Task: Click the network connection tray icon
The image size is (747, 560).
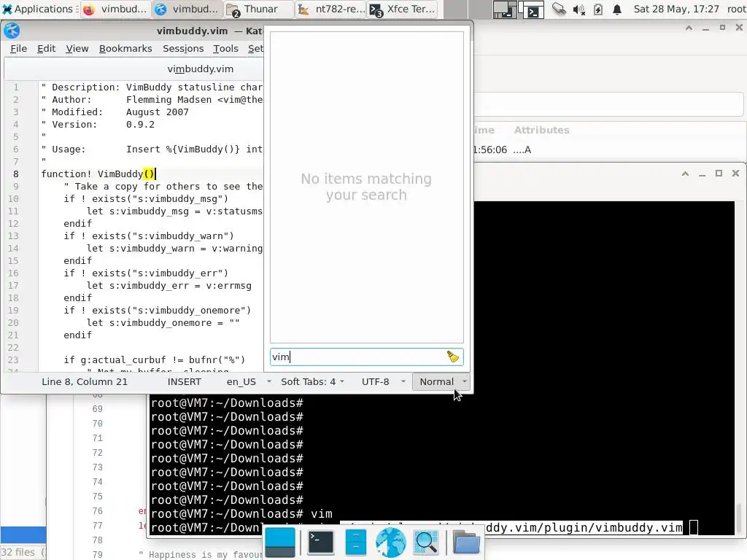Action: 559,9
